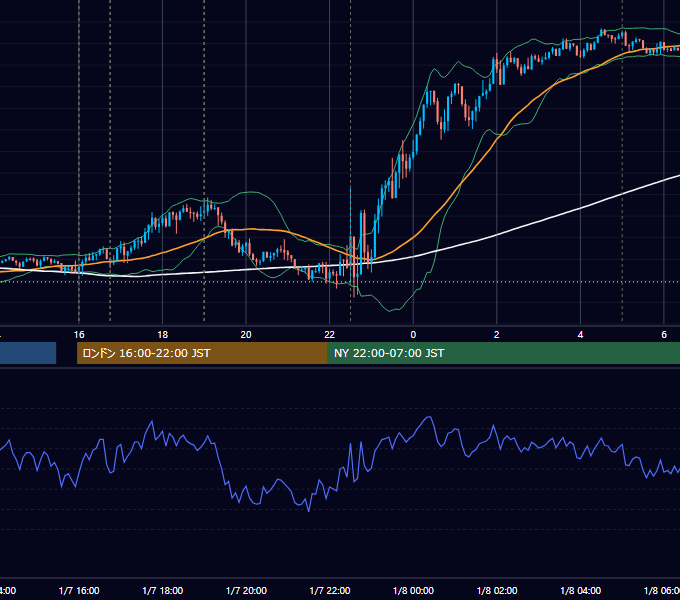The image size is (680, 600).
Task: Click the 22 hour label on the upper chart axis
Action: coord(330,335)
